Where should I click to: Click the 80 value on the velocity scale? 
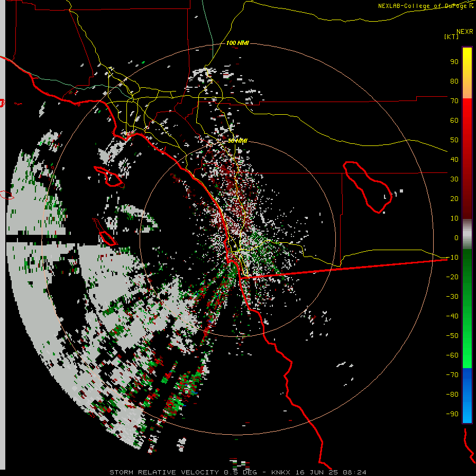point(454,81)
